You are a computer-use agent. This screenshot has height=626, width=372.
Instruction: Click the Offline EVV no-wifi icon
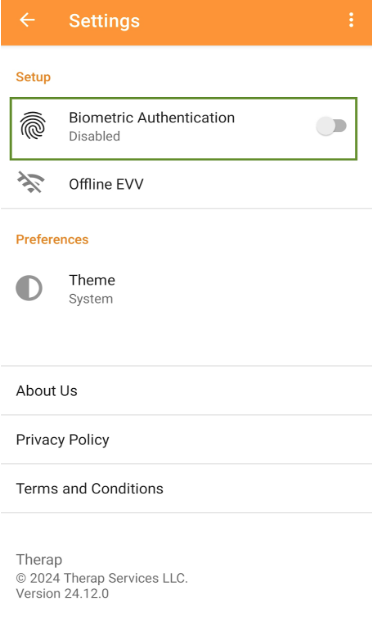tap(31, 182)
